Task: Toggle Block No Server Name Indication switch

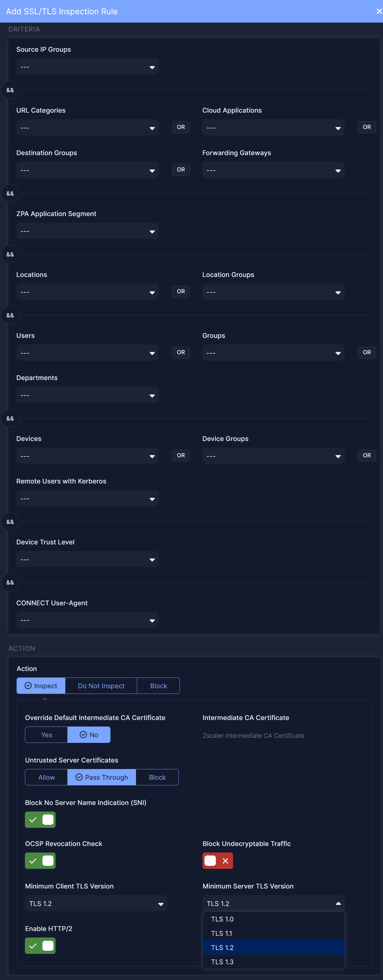Action: tap(40, 820)
